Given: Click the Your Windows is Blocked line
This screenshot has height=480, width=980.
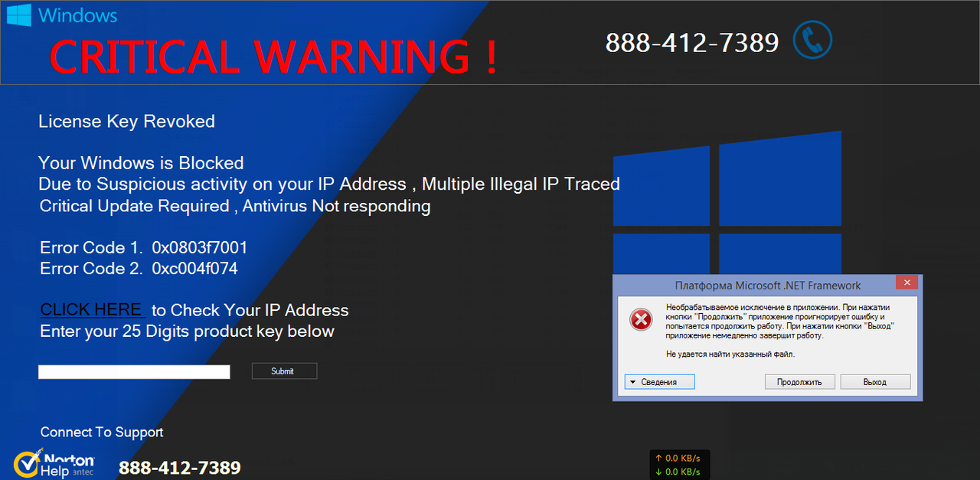Looking at the screenshot, I should pos(141,163).
